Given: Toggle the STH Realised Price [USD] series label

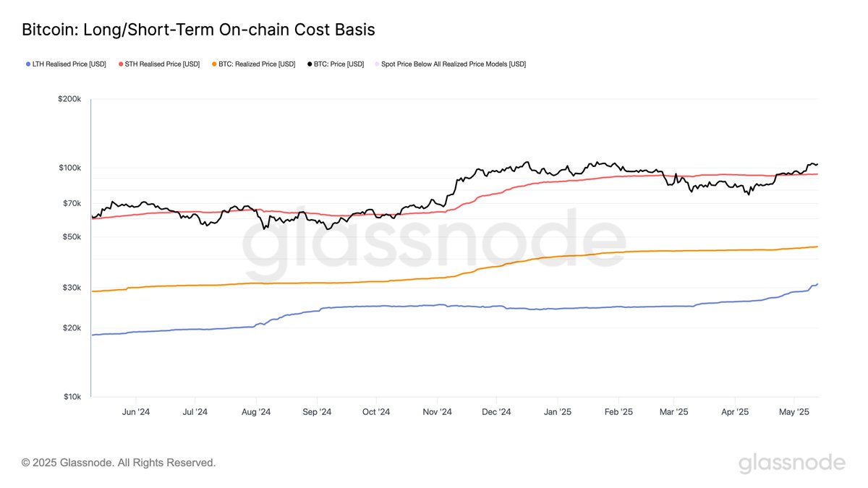Looking at the screenshot, I should (x=163, y=64).
